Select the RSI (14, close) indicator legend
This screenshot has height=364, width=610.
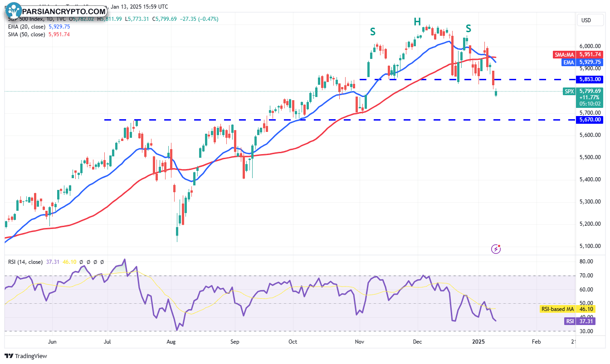click(24, 262)
